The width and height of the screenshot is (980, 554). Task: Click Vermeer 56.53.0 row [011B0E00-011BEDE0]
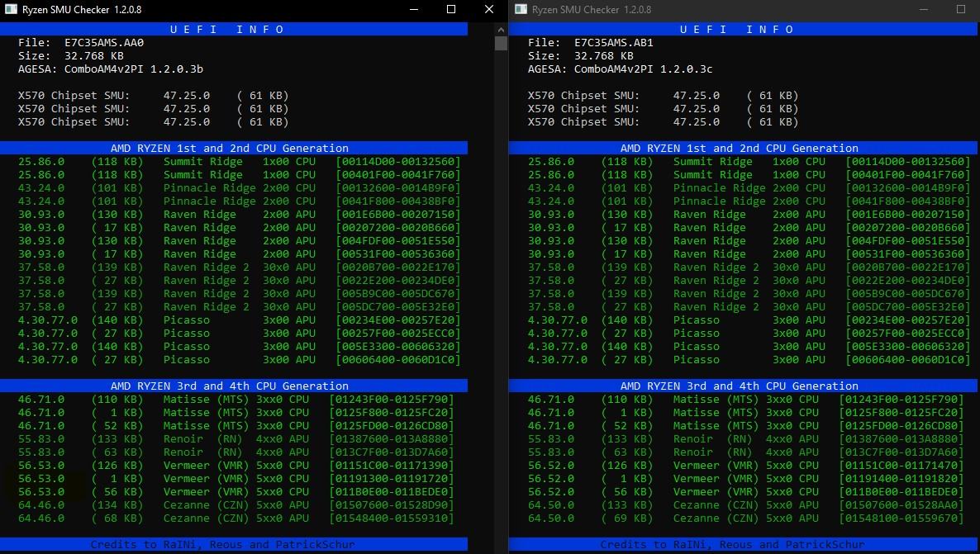236,491
